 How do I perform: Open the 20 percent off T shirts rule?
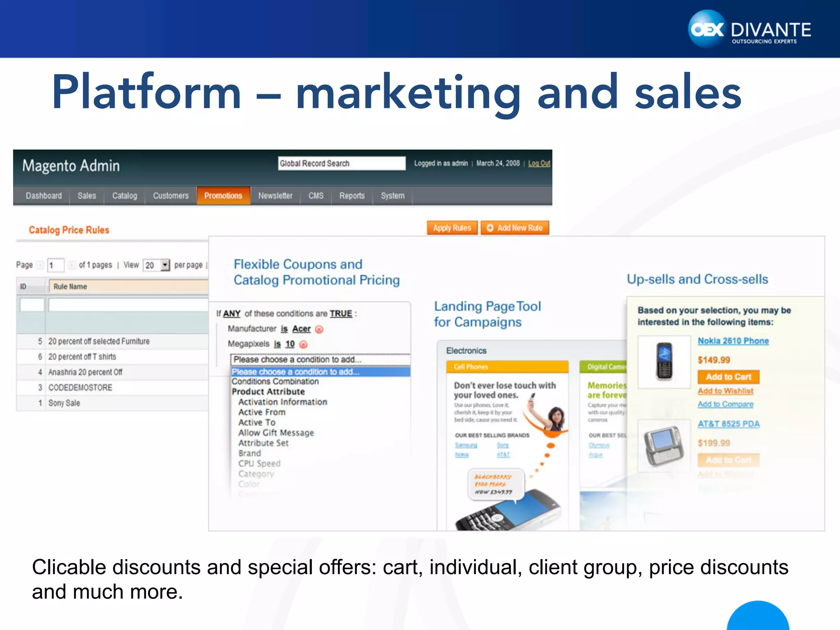pos(82,357)
